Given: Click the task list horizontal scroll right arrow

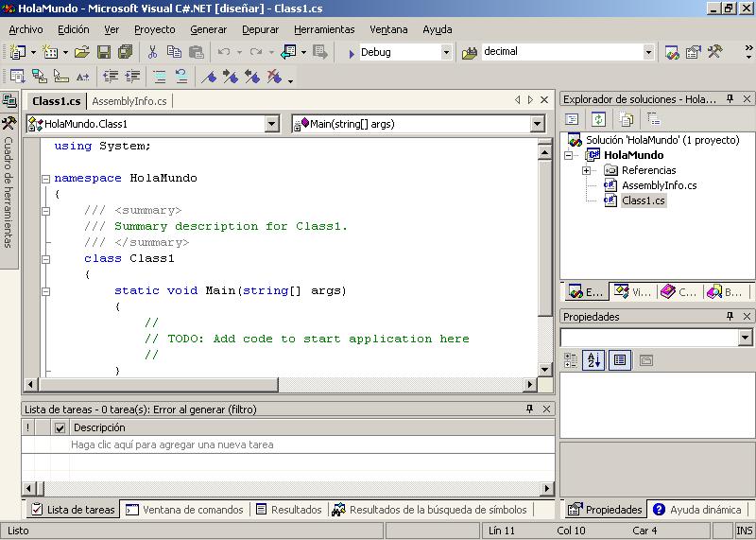Looking at the screenshot, I should pos(547,488).
